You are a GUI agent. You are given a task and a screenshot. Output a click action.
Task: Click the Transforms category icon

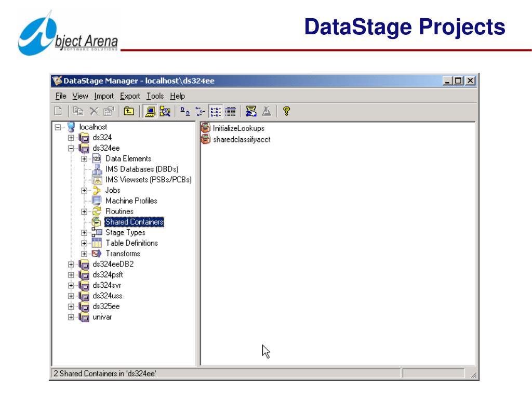pyautogui.click(x=97, y=254)
